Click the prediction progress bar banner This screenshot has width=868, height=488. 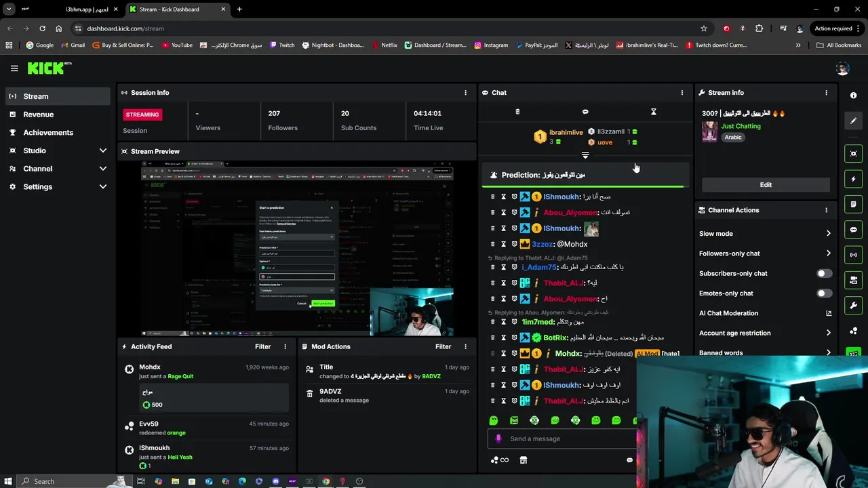pyautogui.click(x=585, y=176)
